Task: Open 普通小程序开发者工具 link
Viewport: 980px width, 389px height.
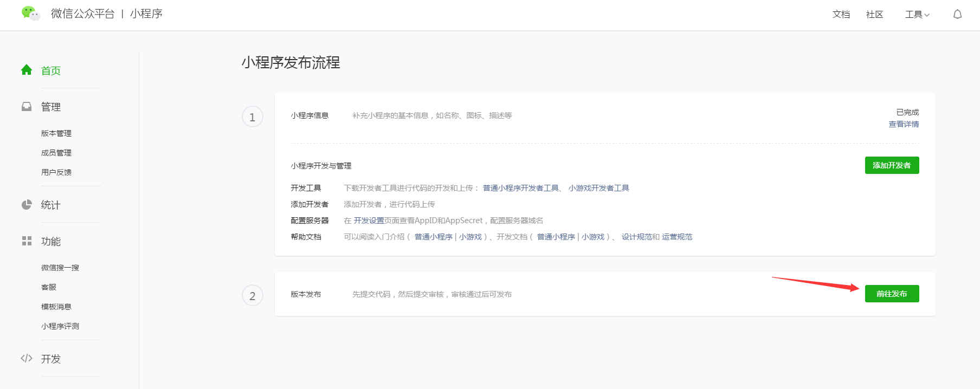Action: (521, 188)
